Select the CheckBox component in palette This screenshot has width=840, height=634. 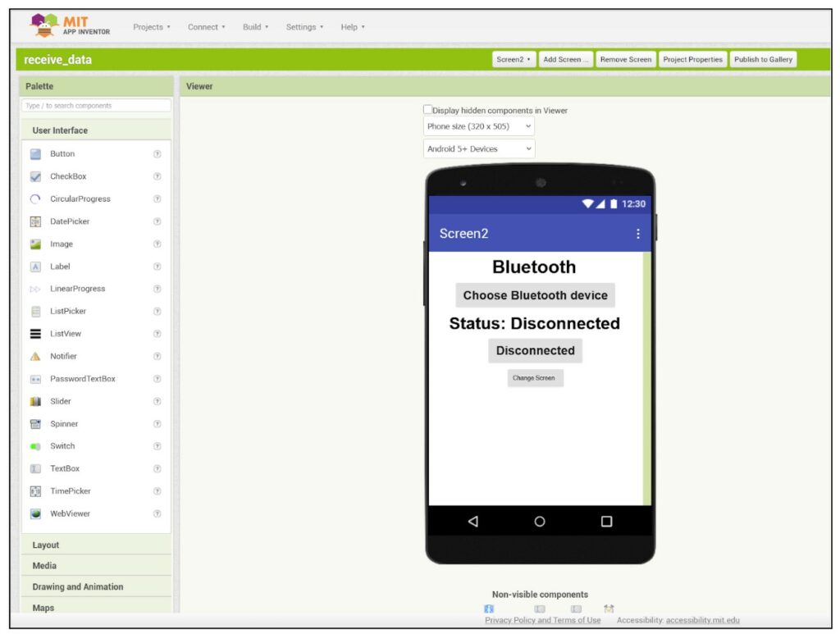(x=68, y=176)
